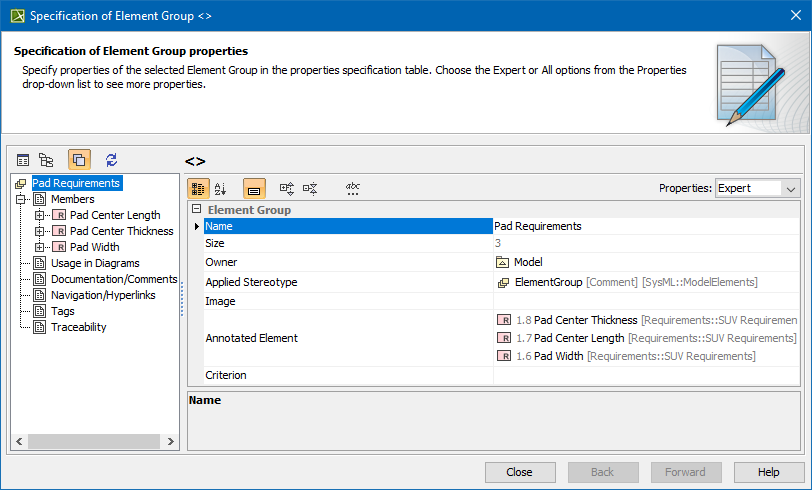This screenshot has height=490, width=812.
Task: Click the refresh arrows icon
Action: 111,160
